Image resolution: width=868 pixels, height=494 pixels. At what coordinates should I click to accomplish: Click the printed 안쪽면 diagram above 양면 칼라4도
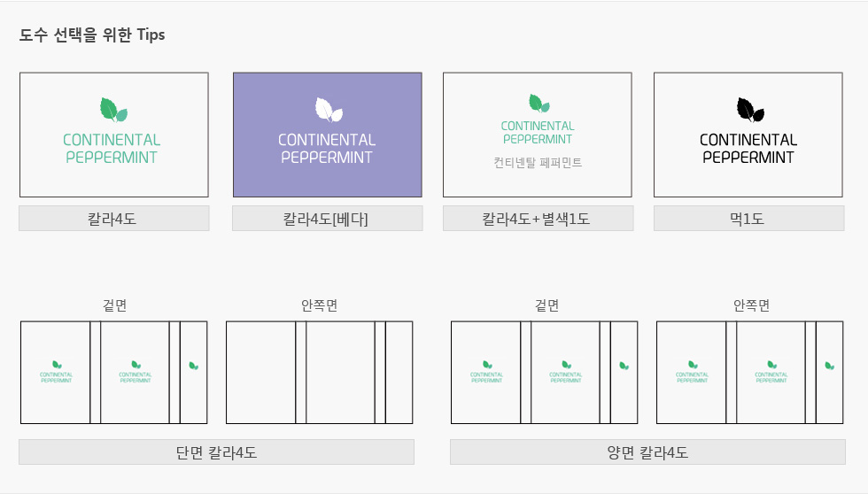point(749,373)
